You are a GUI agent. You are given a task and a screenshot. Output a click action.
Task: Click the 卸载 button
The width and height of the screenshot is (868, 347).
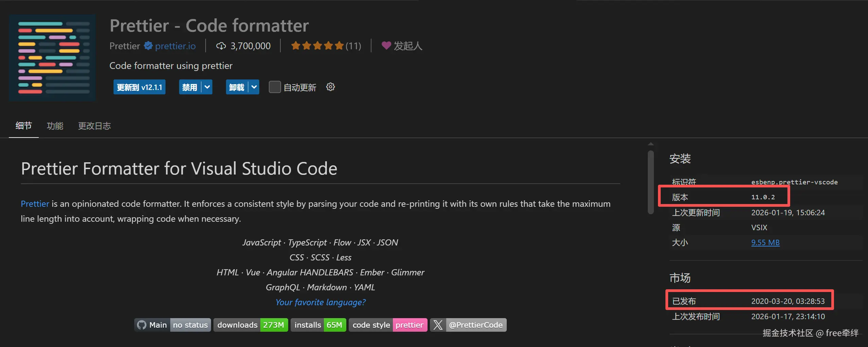(237, 87)
